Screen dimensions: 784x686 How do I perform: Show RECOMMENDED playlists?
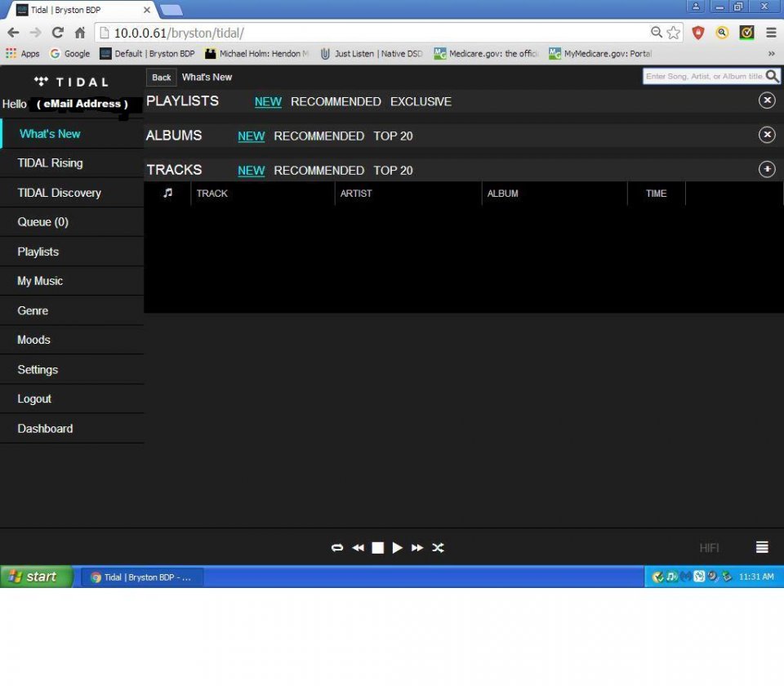point(336,101)
